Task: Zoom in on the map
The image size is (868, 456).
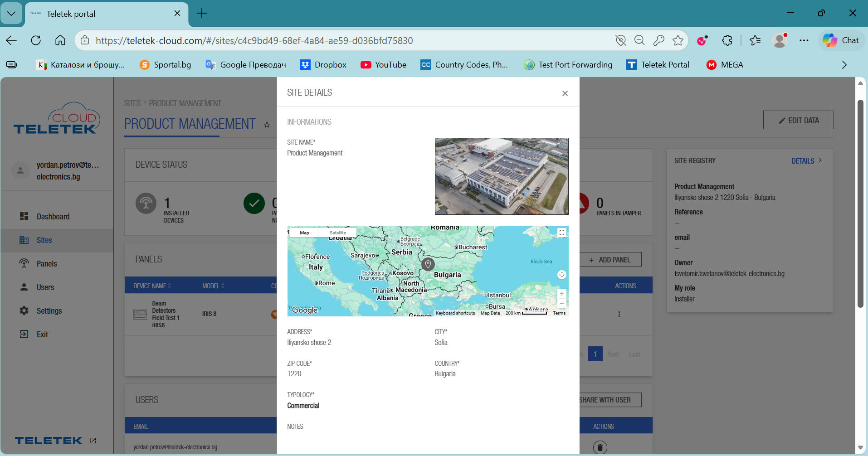Action: tap(562, 294)
